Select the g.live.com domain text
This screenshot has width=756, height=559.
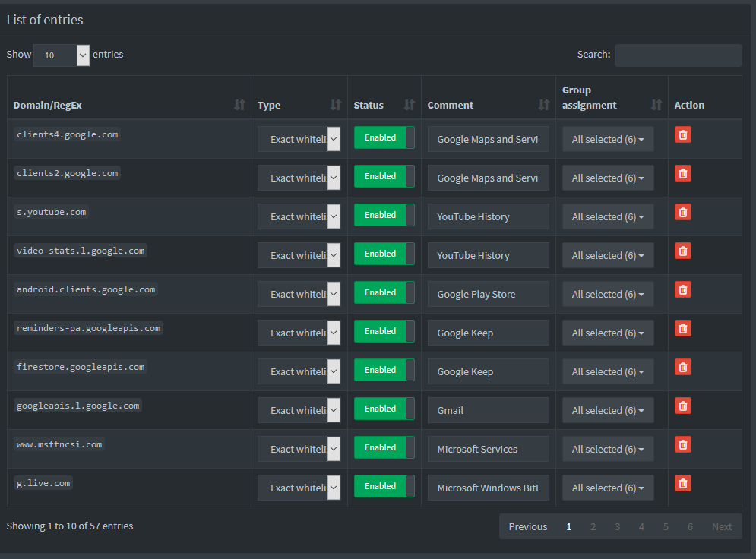[x=43, y=483]
